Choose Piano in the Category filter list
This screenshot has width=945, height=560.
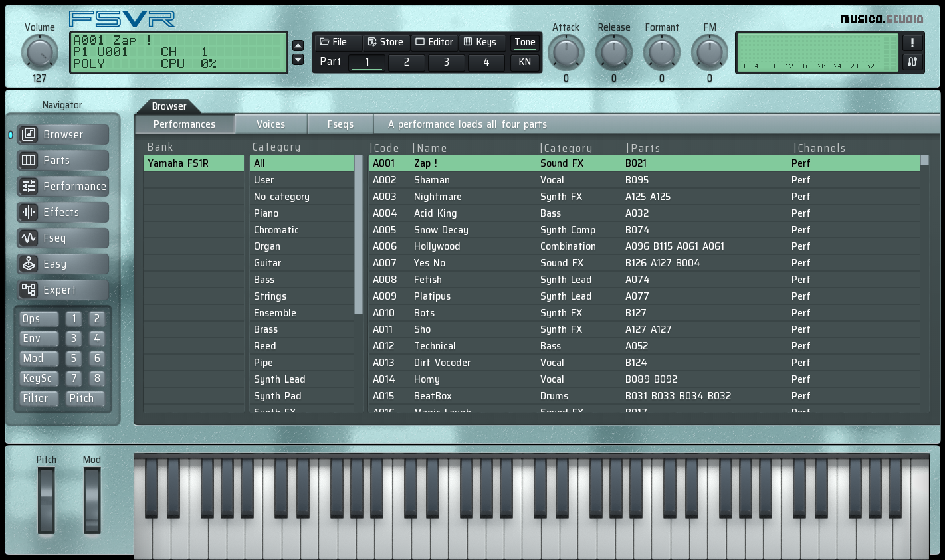click(x=302, y=213)
